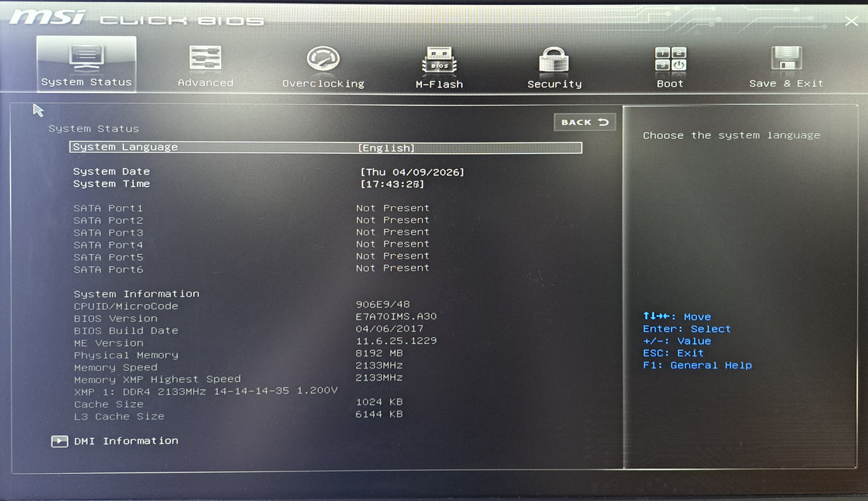Close the BIOS with the X icon
The width and height of the screenshot is (868, 501).
click(x=851, y=21)
